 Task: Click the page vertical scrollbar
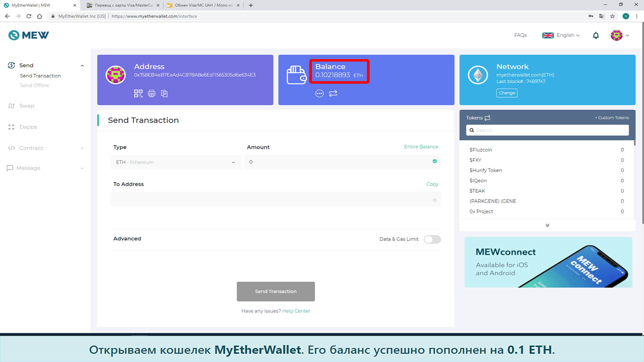click(643, 123)
